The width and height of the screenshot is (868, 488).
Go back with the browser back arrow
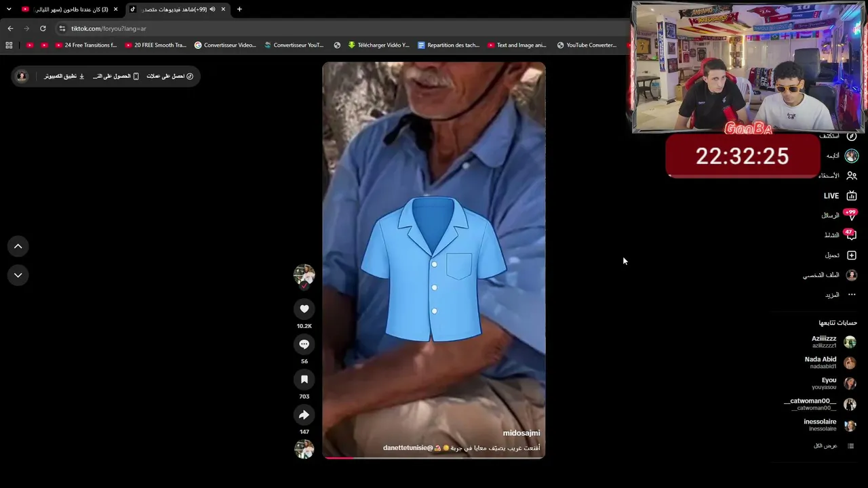(10, 28)
